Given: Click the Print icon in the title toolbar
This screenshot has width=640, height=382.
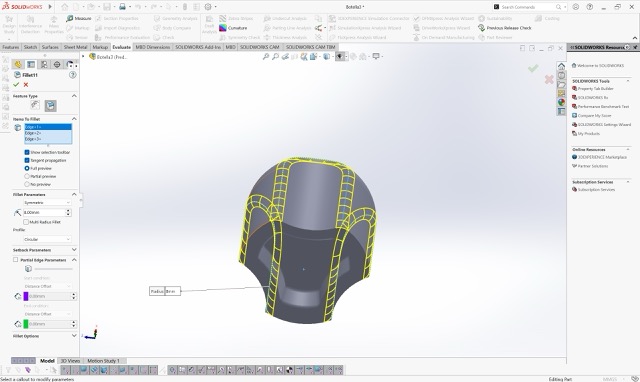Looking at the screenshot, I should [x=122, y=7].
